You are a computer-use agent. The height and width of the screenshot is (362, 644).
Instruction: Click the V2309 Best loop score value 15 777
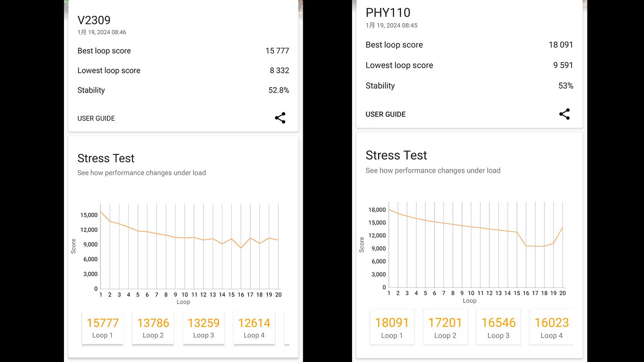[277, 51]
